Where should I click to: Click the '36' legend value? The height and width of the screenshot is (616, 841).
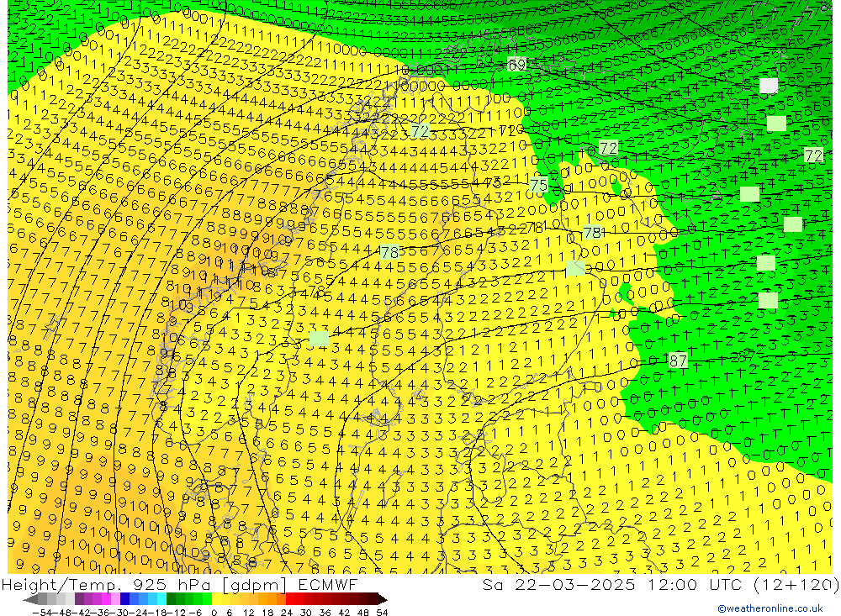(325, 613)
